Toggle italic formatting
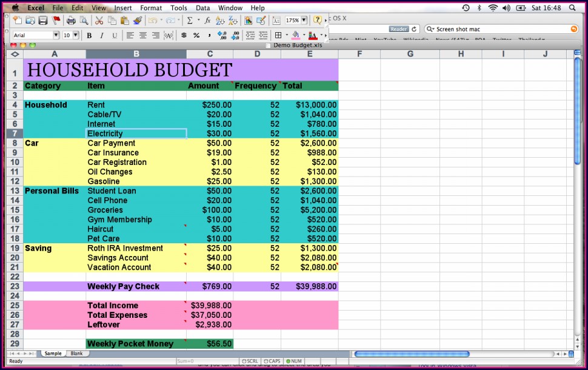The width and height of the screenshot is (588, 370). [x=101, y=35]
